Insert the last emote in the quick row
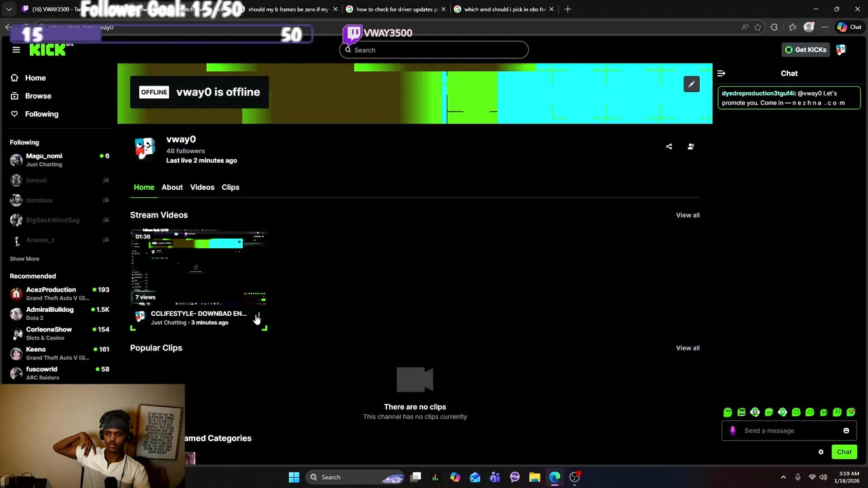The height and width of the screenshot is (488, 868). [851, 412]
